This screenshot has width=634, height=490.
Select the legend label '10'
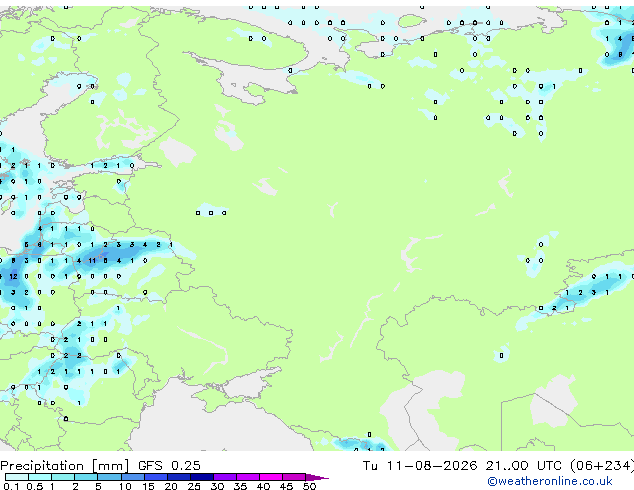125,486
